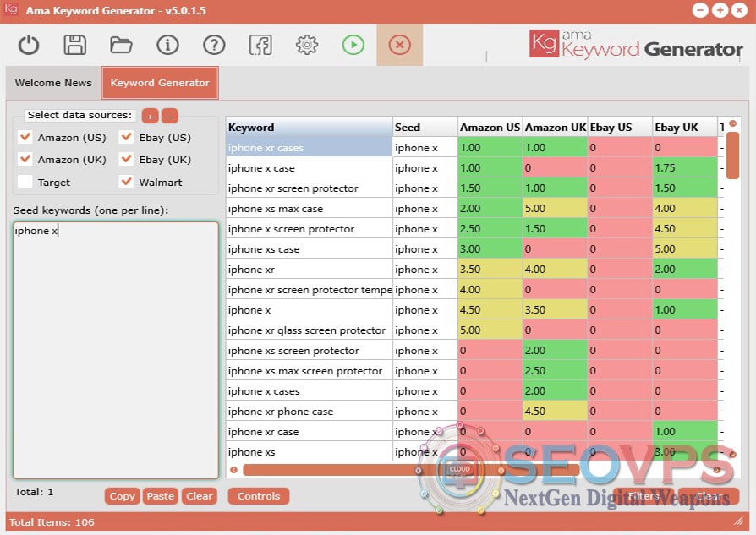Screen dimensions: 756x535
Task: Select the 'iphone xs screen protector' keyword
Action: tap(309, 351)
